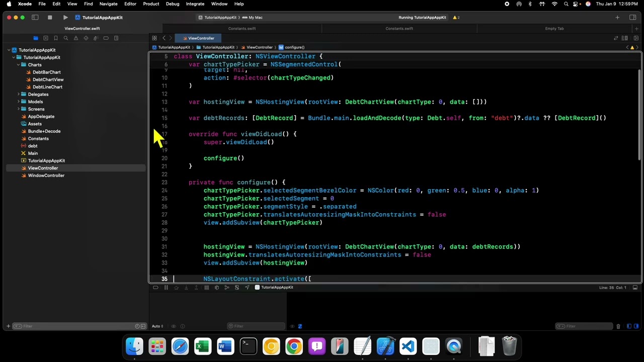Click the yellow warnings indicator in toolbar

[x=456, y=18]
